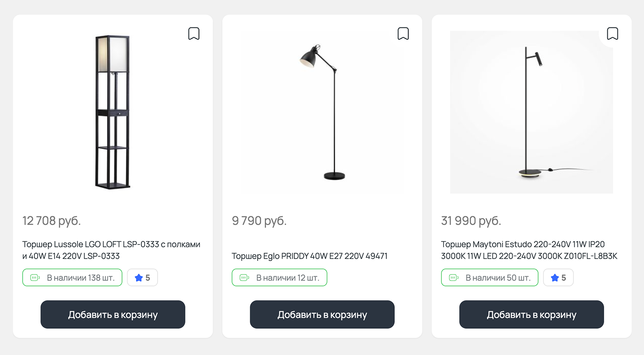644x355 pixels.
Task: Click stock icon on the Eglo card
Action: (x=244, y=278)
